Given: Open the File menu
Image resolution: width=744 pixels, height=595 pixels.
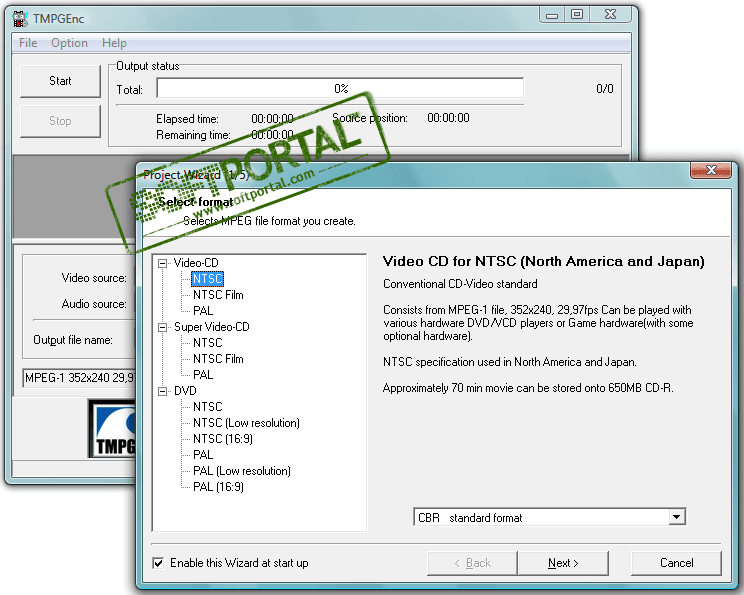Looking at the screenshot, I should coord(28,43).
